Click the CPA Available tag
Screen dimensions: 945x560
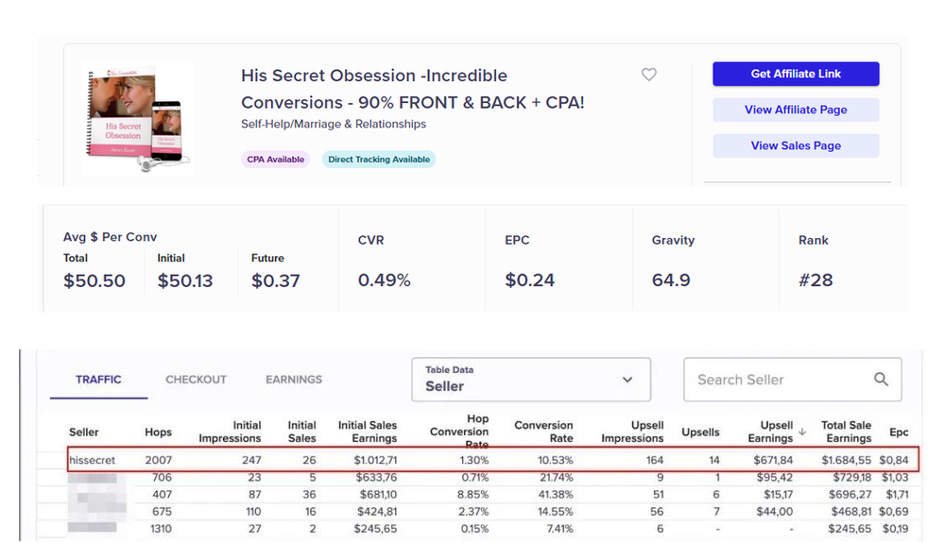pyautogui.click(x=275, y=160)
